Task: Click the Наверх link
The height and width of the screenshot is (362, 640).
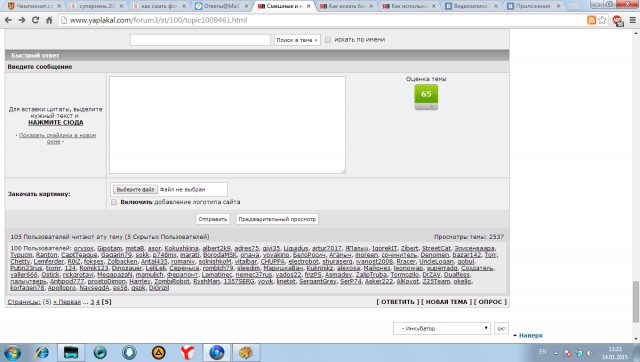Action: pyautogui.click(x=531, y=335)
